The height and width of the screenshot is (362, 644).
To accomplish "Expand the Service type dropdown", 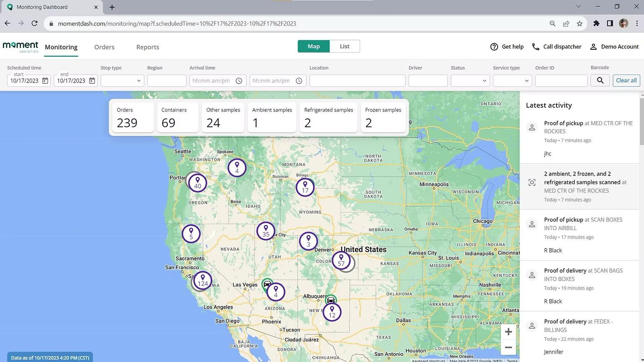I will click(512, 80).
